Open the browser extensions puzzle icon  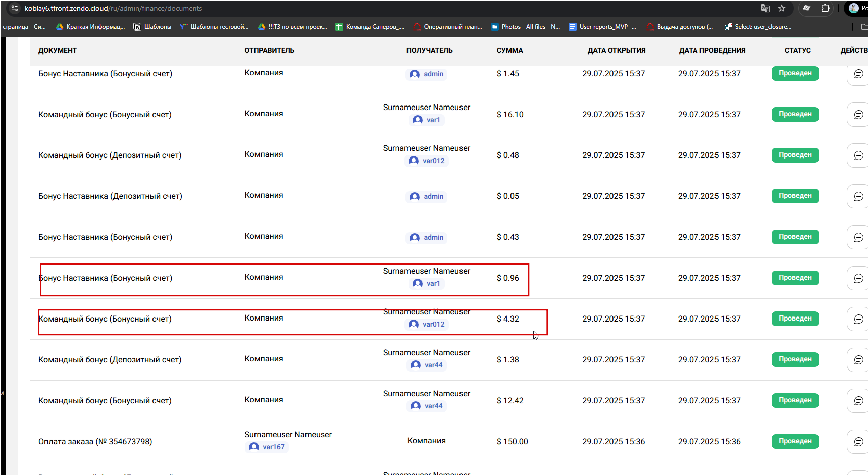[826, 8]
